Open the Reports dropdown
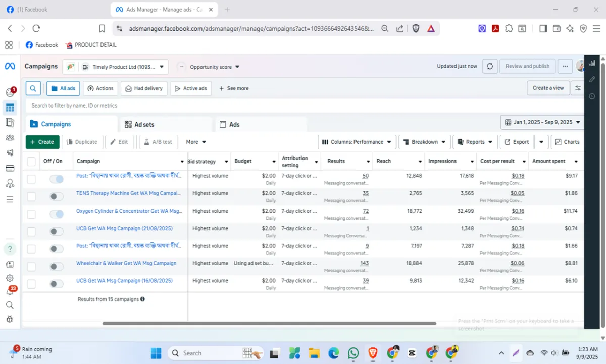The width and height of the screenshot is (606, 364). [475, 142]
